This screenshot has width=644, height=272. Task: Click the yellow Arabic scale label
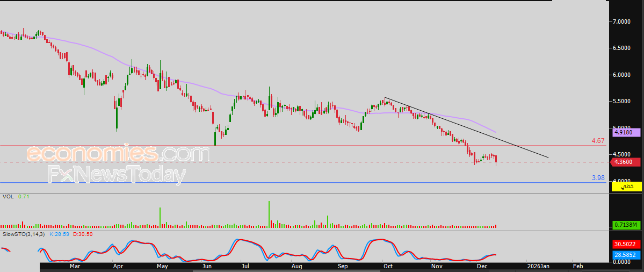coord(627,186)
